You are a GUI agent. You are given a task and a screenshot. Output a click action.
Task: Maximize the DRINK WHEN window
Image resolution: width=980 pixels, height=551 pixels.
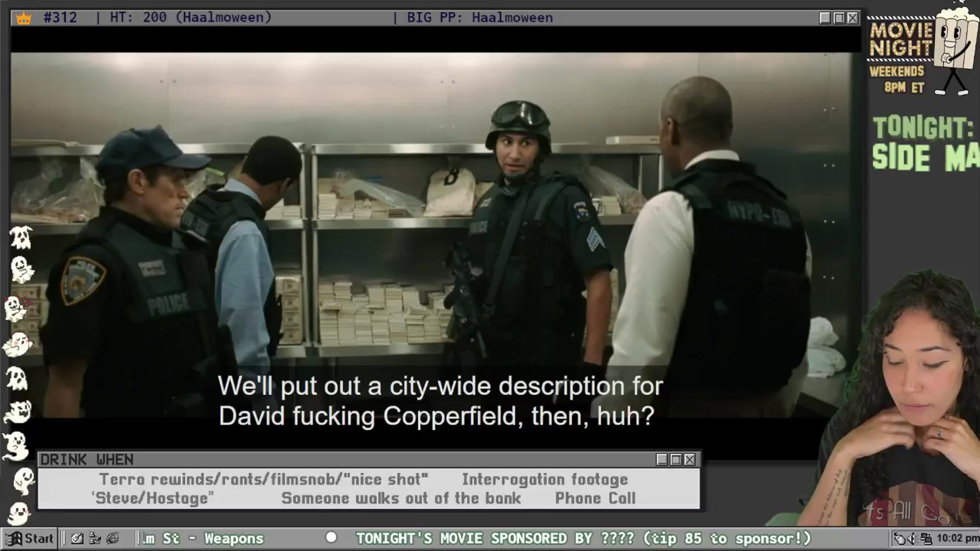click(x=676, y=460)
